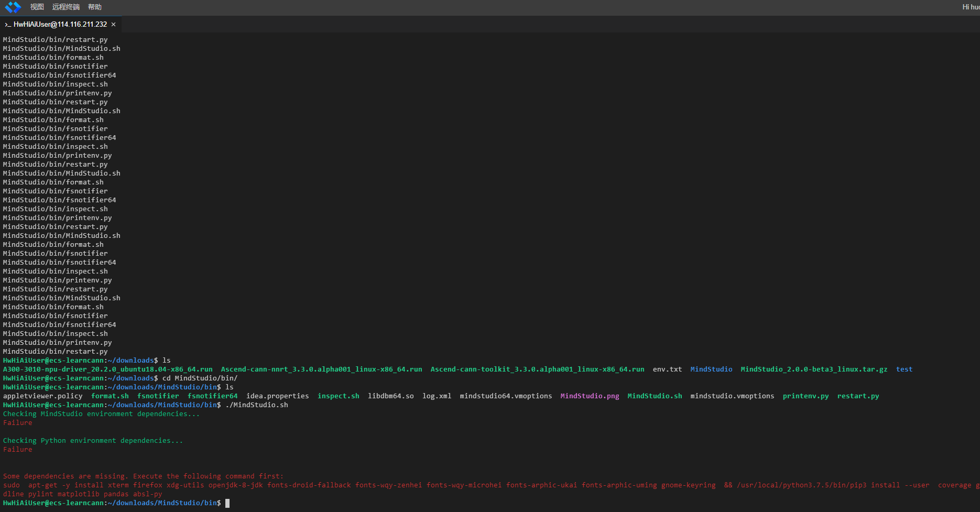980x512 pixels.
Task: Click Ascend-cann-nnrt_3.3.0.alpha001 run file
Action: [321, 369]
